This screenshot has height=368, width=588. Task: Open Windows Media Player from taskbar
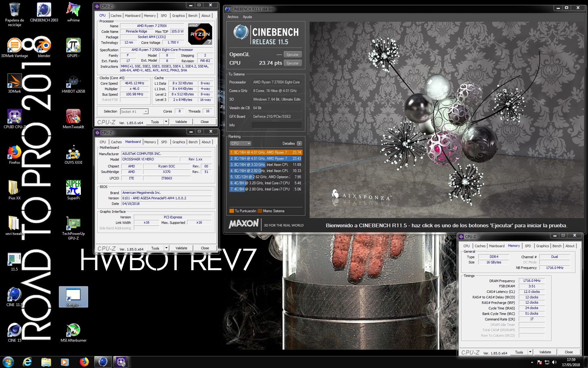point(65,362)
